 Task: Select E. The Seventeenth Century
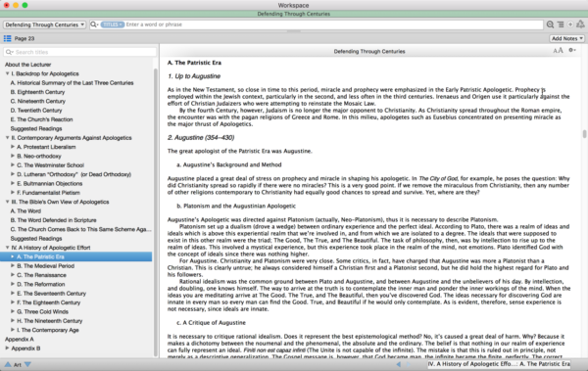tap(51, 294)
